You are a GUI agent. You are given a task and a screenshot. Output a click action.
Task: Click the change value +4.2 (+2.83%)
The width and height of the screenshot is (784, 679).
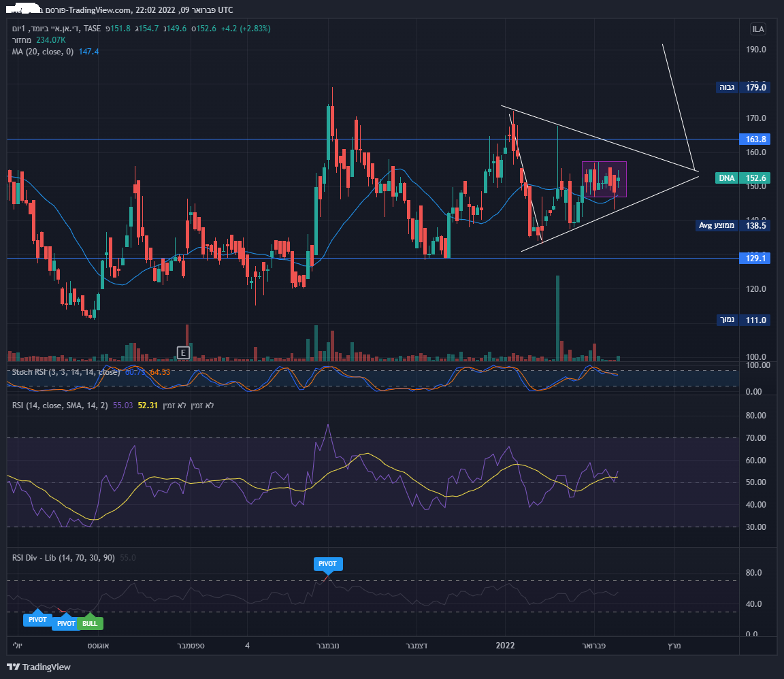246,29
